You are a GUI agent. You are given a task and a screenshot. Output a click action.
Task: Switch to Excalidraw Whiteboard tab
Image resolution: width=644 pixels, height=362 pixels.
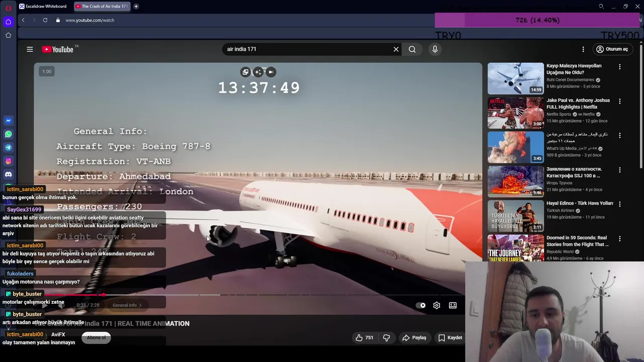pos(43,7)
